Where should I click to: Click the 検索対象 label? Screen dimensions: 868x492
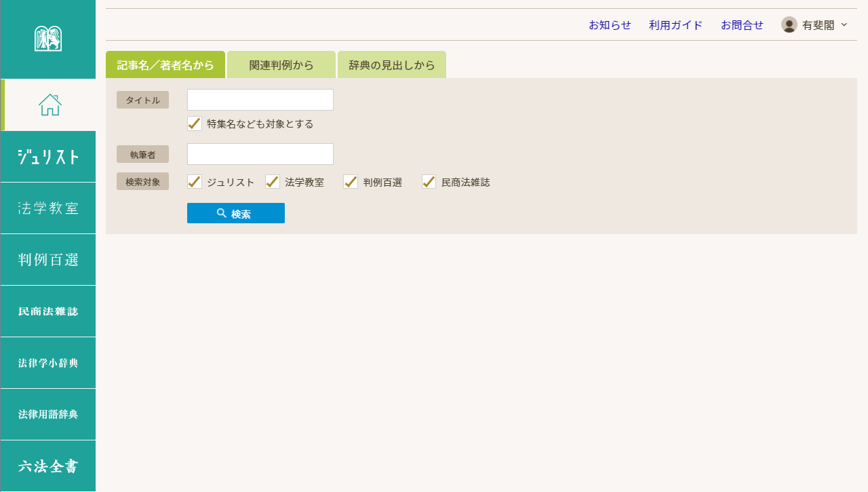pyautogui.click(x=142, y=181)
